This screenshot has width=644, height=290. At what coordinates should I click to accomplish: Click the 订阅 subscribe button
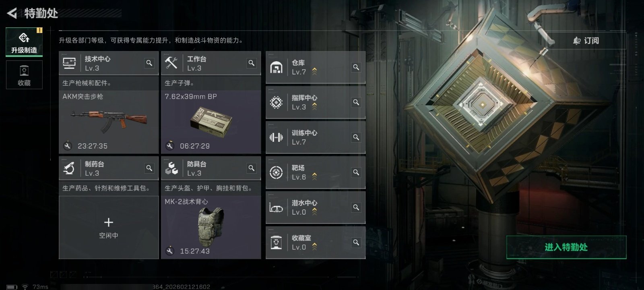point(586,41)
